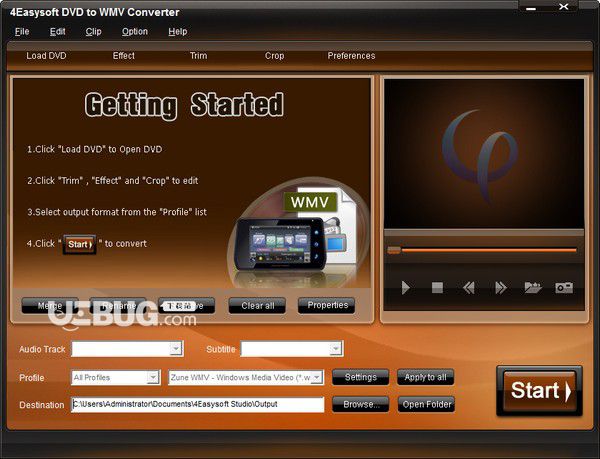Open the Help menu
The image size is (600, 459).
pos(178,32)
